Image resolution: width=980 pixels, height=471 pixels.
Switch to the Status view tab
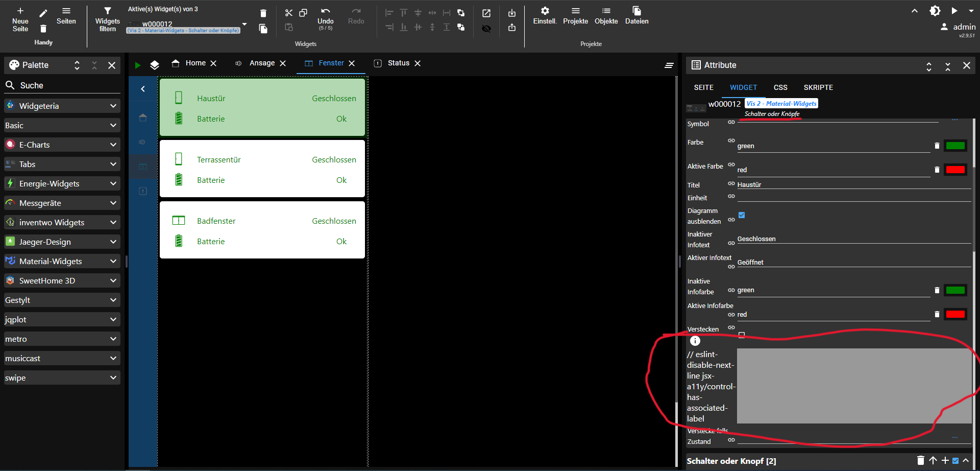[398, 63]
